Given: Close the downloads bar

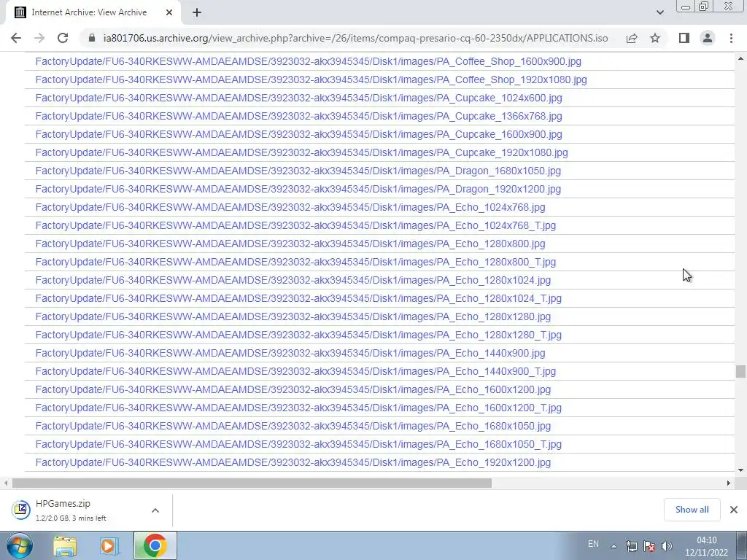Looking at the screenshot, I should point(734,510).
